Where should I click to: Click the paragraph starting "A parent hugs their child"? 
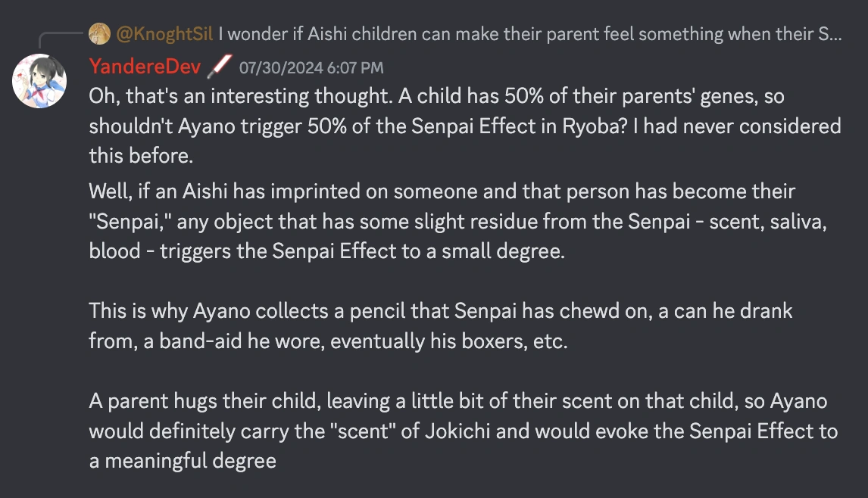463,431
